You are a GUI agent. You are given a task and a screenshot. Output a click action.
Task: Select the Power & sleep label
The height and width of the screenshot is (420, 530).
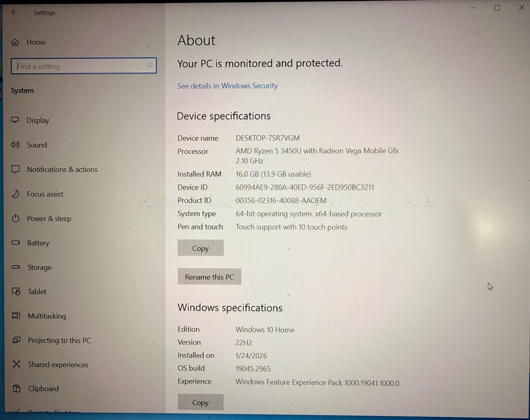[x=49, y=219]
